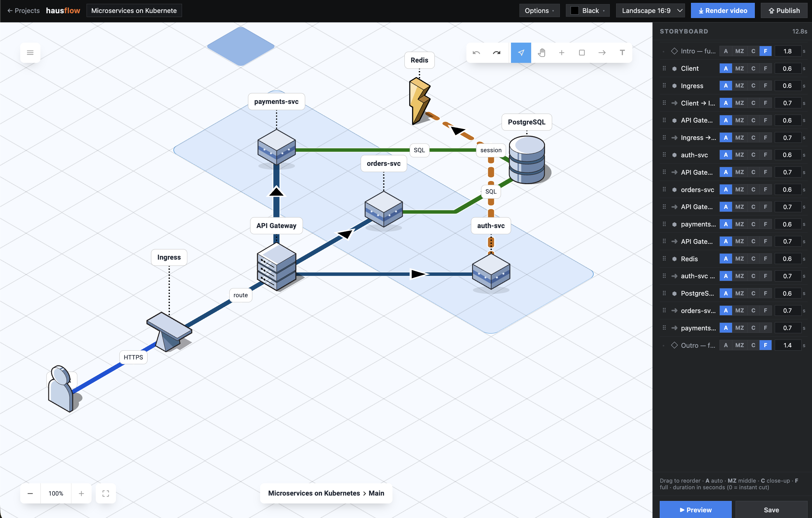
Task: Zoom out with the minus button
Action: [x=30, y=493]
